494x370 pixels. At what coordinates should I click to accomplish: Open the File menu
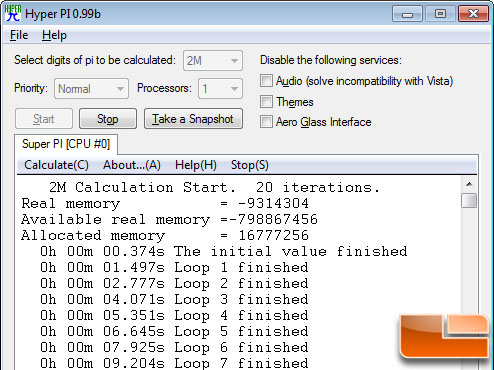(19, 35)
